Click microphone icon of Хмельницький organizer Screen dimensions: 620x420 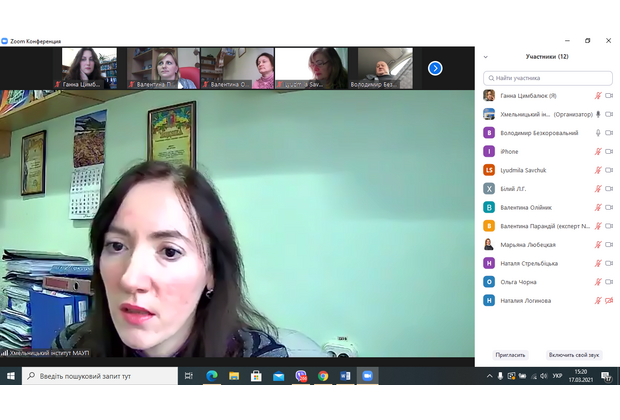tap(598, 114)
